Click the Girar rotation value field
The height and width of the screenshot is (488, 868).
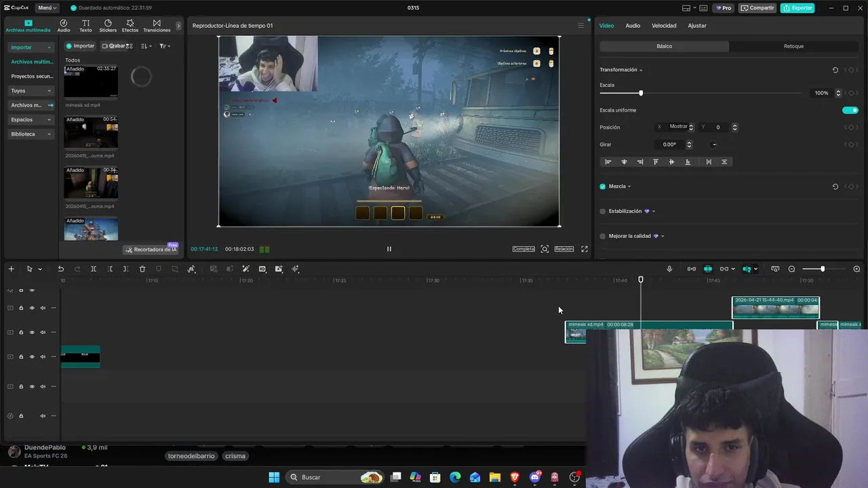click(670, 144)
